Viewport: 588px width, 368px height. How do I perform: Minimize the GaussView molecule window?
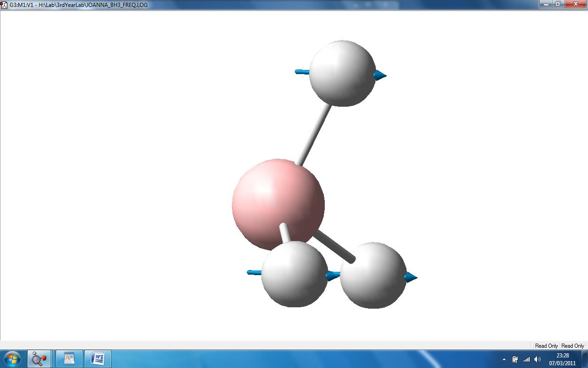[x=546, y=4]
